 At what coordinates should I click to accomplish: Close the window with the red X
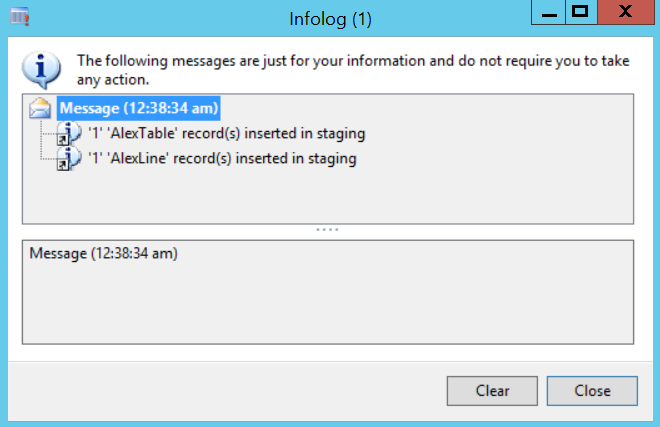(x=625, y=12)
